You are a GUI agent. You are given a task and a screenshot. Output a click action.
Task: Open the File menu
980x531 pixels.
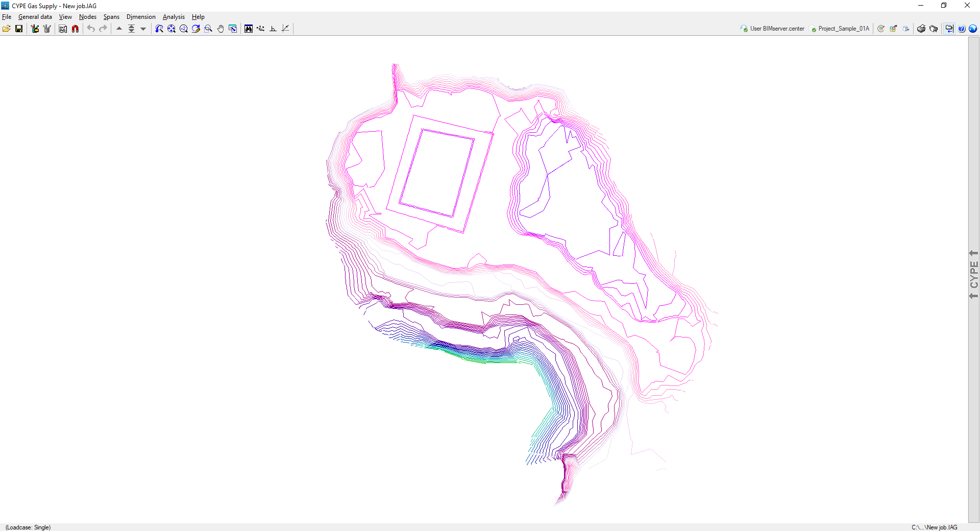pos(7,17)
